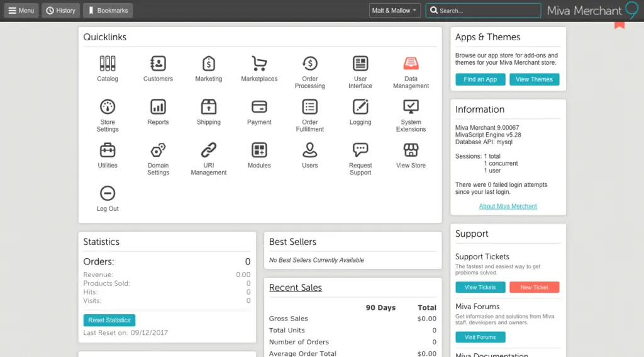This screenshot has height=357, width=644.
Task: Click the Apps & Themes heading
Action: tap(487, 37)
